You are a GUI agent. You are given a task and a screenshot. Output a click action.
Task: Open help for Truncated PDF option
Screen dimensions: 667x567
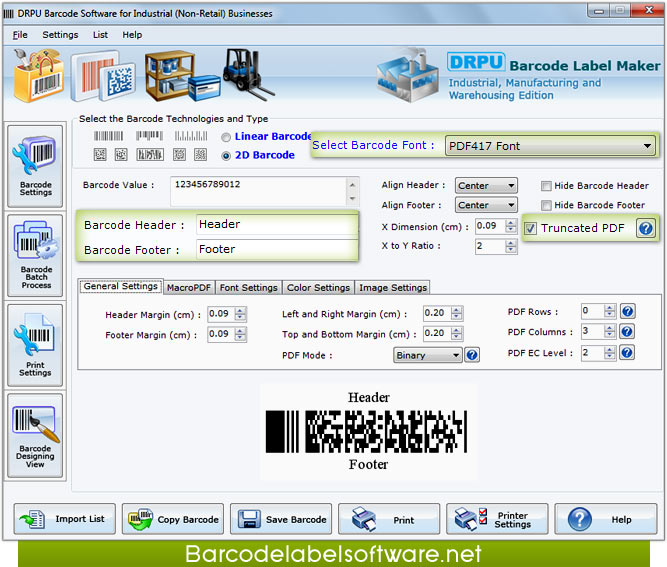(646, 228)
